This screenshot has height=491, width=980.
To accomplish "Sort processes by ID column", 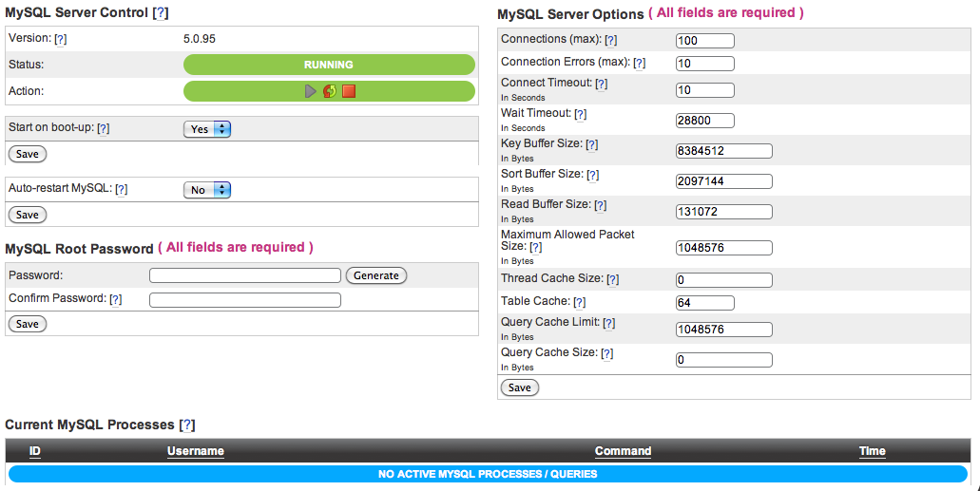I will pyautogui.click(x=35, y=451).
